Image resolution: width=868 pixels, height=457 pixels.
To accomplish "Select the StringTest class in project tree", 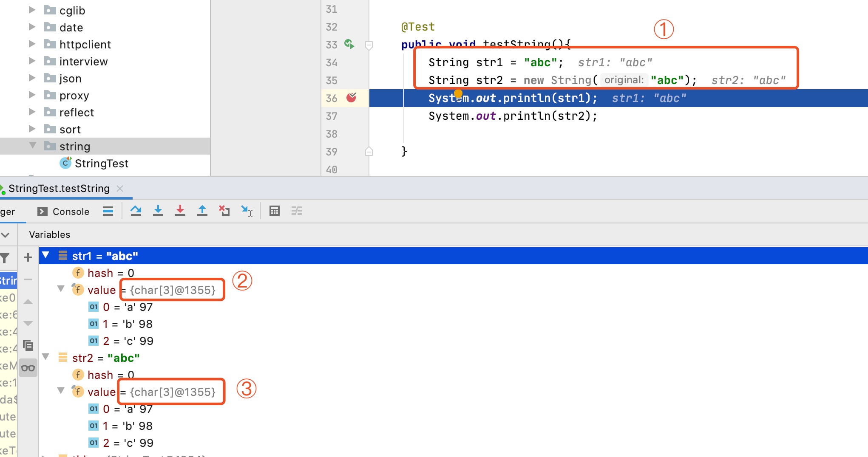I will pyautogui.click(x=101, y=163).
